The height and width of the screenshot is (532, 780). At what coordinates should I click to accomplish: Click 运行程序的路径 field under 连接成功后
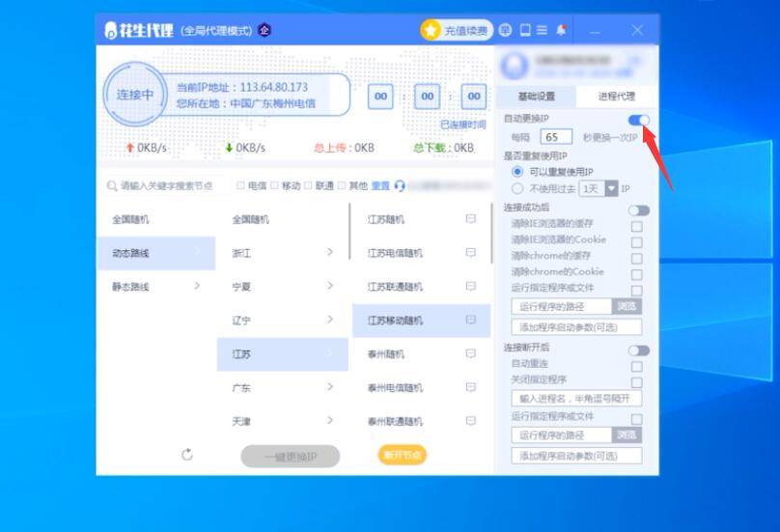[x=561, y=307]
